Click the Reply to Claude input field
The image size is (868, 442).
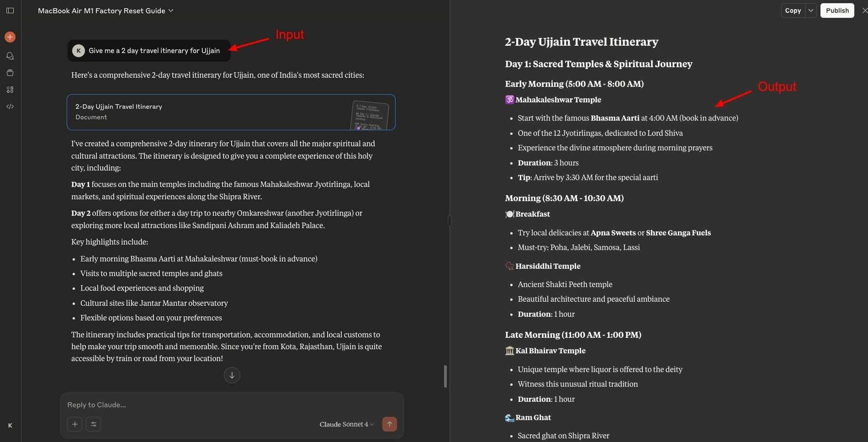pos(232,405)
